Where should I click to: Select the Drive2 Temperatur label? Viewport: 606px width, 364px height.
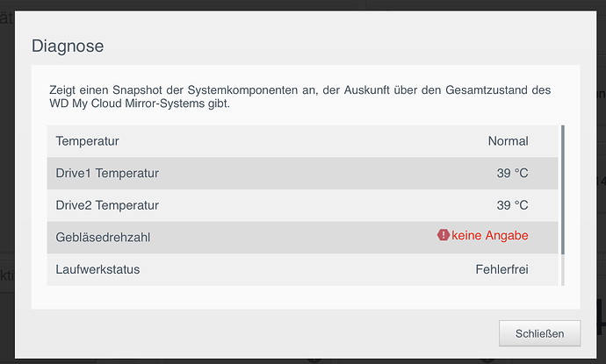click(x=107, y=205)
